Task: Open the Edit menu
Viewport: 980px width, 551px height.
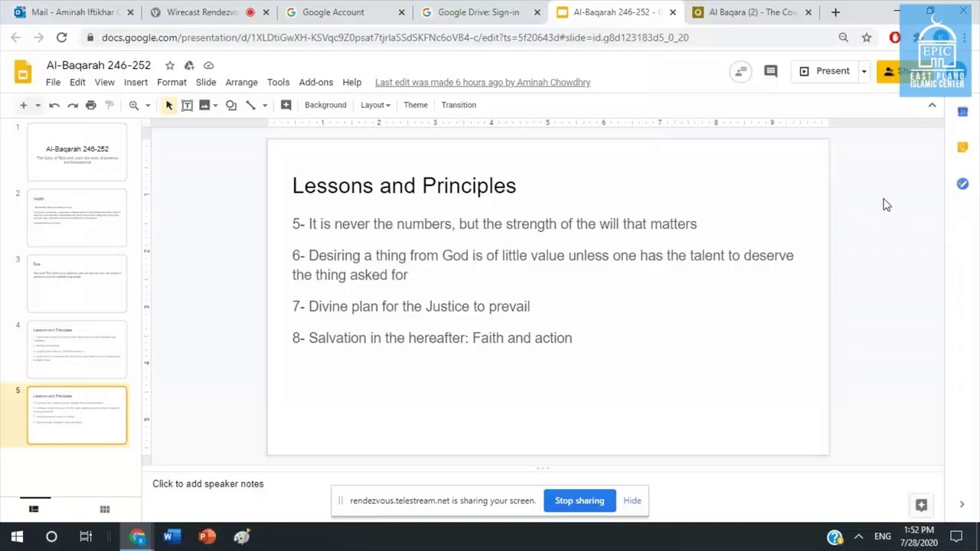Action: pos(77,83)
